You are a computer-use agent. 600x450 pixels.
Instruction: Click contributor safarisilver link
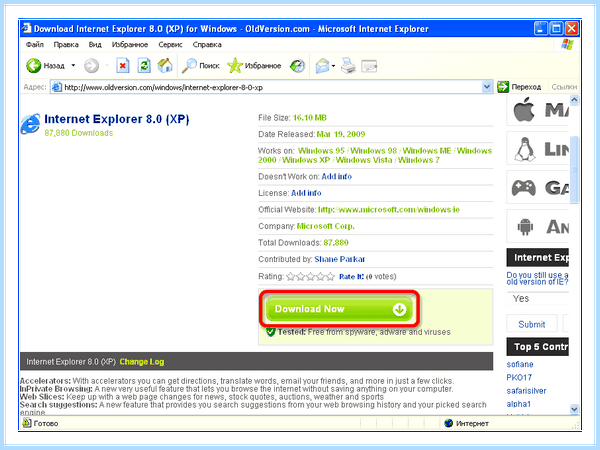526,391
